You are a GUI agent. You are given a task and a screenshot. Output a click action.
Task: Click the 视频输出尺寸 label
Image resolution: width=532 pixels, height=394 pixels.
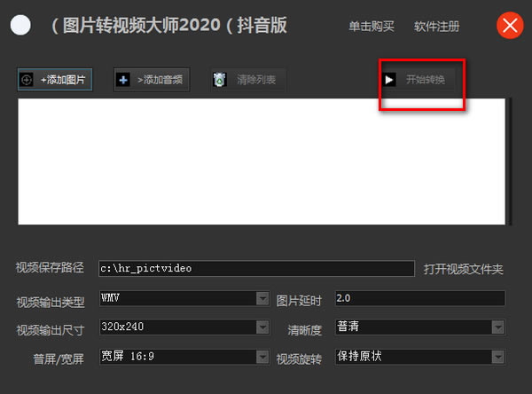pos(51,330)
